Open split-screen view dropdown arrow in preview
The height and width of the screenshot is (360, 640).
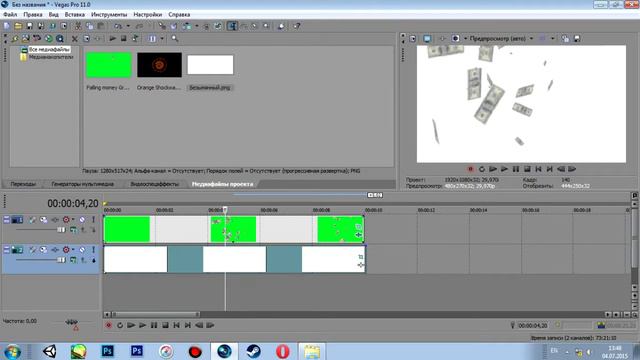pos(466,39)
